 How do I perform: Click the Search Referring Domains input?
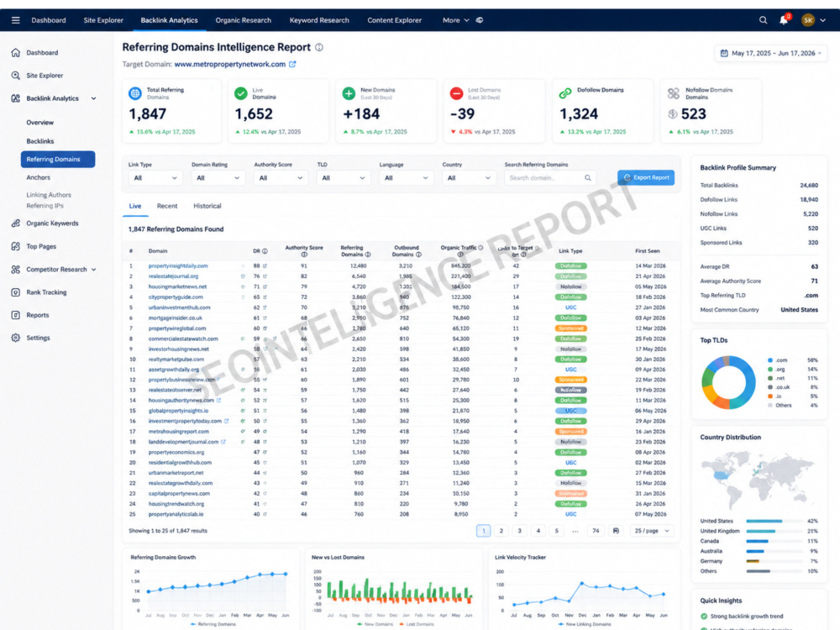coord(550,178)
